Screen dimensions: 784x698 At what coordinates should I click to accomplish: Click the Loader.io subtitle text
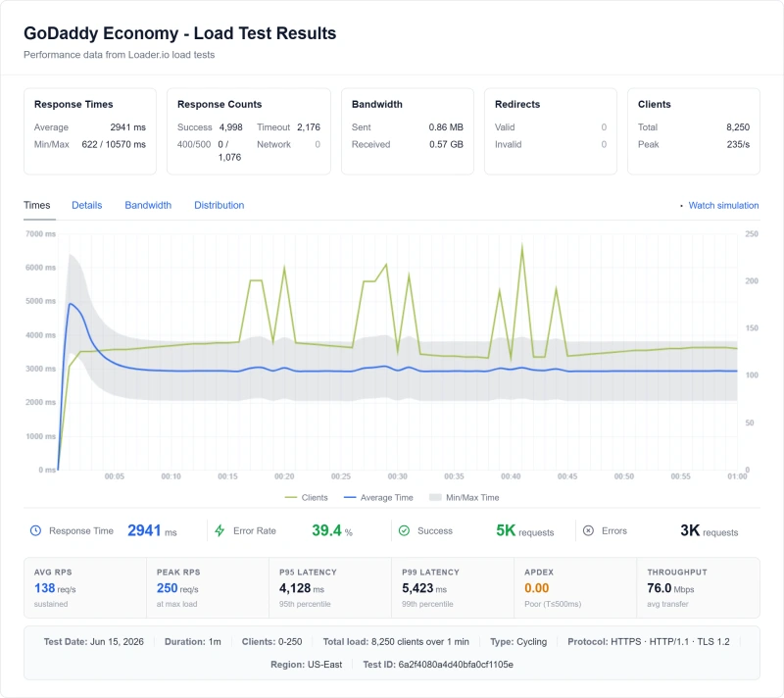pyautogui.click(x=119, y=55)
